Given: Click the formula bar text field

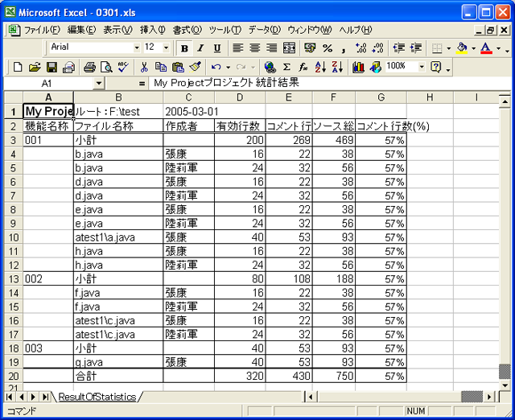Looking at the screenshot, I should coord(322,83).
